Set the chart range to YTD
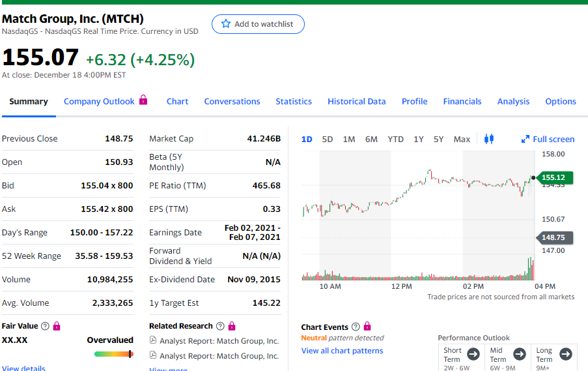This screenshot has height=371, width=588. tap(395, 139)
